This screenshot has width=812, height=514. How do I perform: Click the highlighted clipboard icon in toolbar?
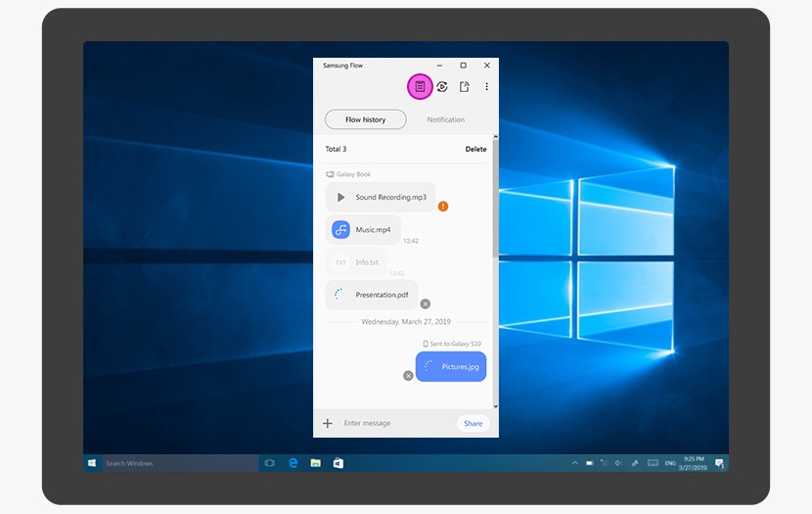[x=420, y=87]
